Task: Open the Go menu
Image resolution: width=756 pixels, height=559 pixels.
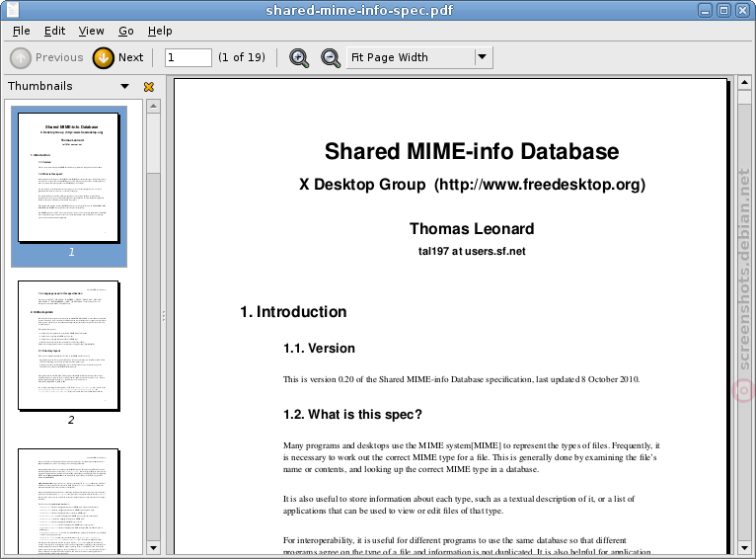Action: [x=126, y=31]
